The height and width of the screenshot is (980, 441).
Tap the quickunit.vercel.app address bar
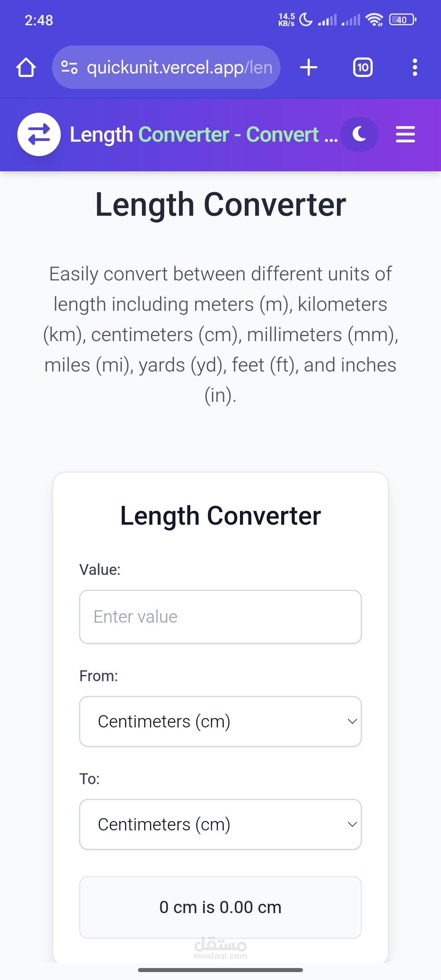click(166, 67)
